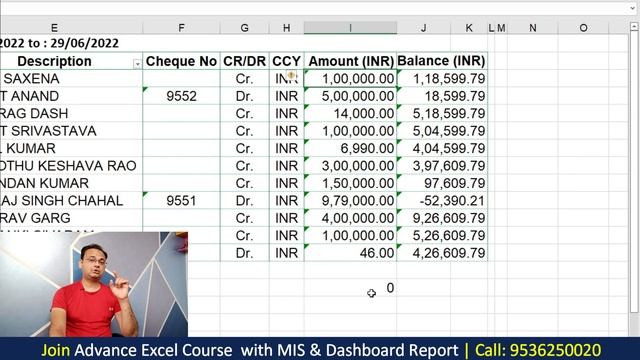Click the CR/DR header cell
The height and width of the screenshot is (360, 640).
(x=244, y=61)
